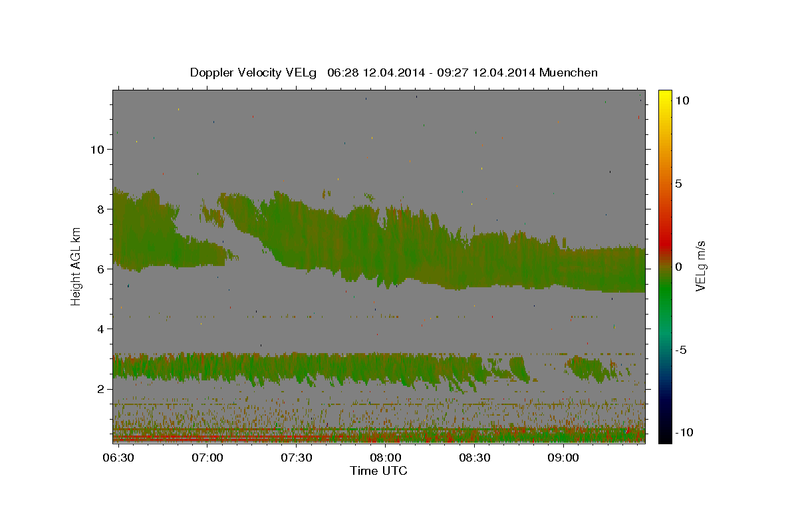Screen dimensions: 798x532
Task: Click the height tick label 10
Action: (x=98, y=150)
